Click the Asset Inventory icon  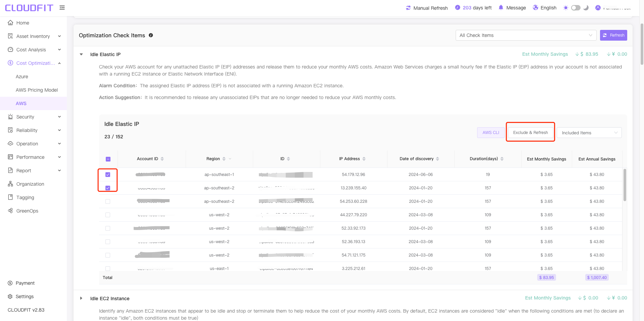pyautogui.click(x=10, y=36)
